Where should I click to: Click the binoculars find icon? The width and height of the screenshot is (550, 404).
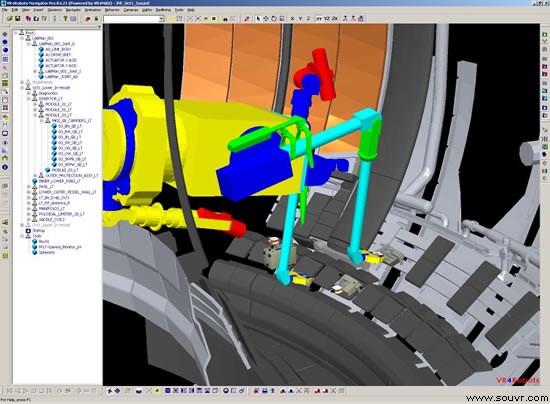coord(225,19)
